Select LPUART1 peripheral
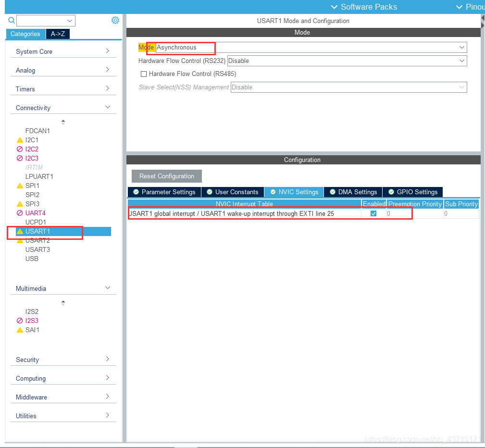This screenshot has height=448, width=485. pos(39,176)
